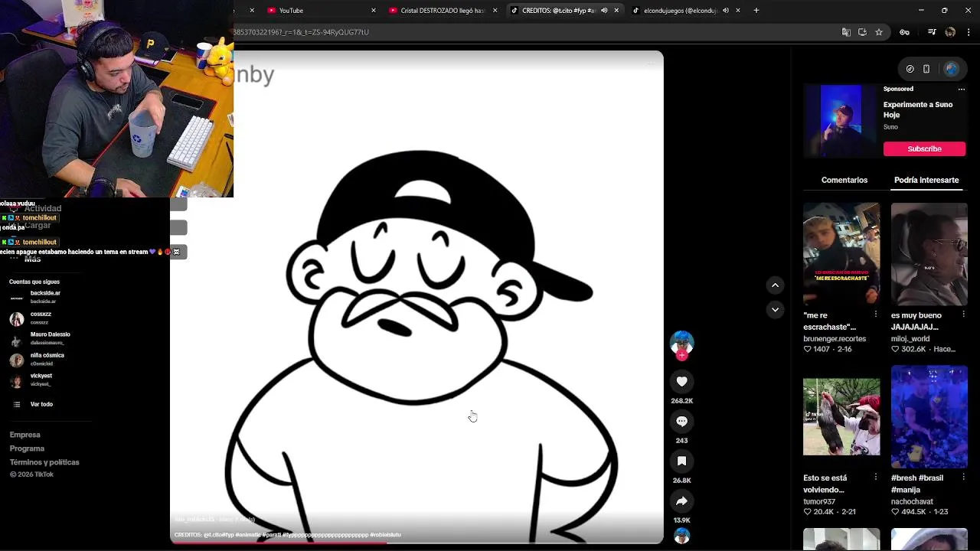Bookmark this page with the star icon

tap(879, 32)
